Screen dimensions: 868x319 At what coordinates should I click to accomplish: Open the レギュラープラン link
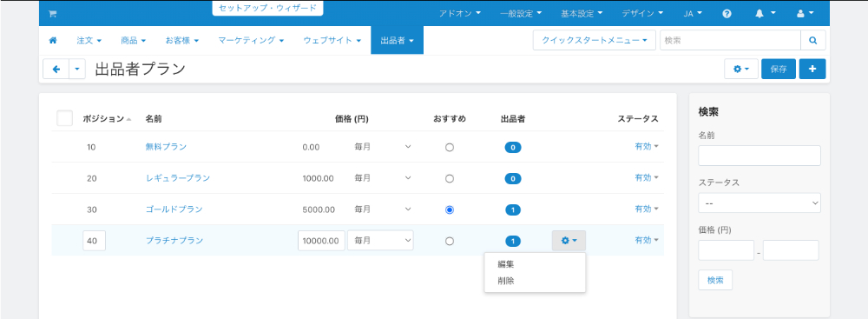coord(178,178)
